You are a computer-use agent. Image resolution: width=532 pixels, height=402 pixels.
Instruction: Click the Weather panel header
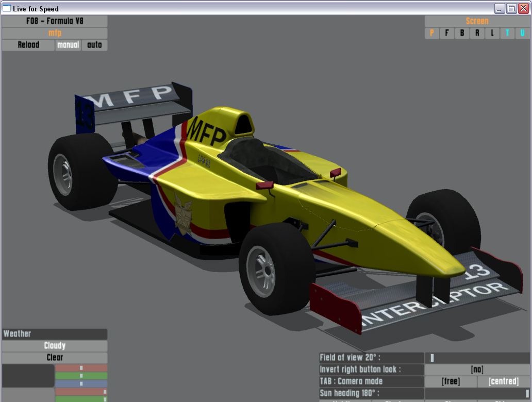pos(55,334)
